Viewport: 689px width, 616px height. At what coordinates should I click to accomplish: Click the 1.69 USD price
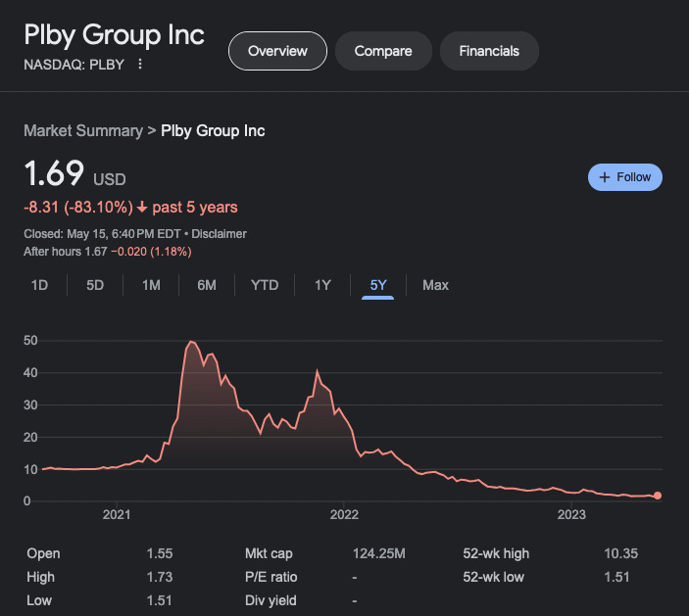pos(74,173)
